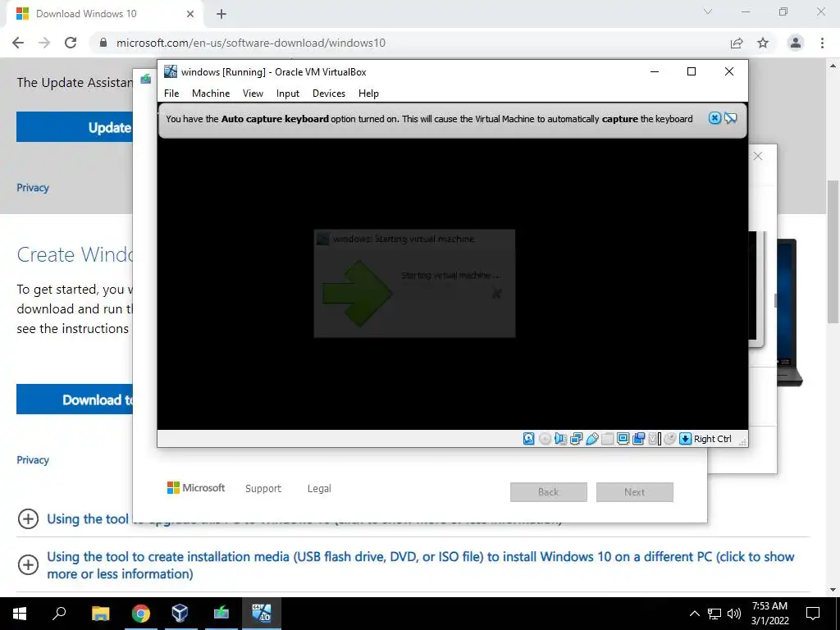Open the Chrome three-dot menu

point(822,43)
